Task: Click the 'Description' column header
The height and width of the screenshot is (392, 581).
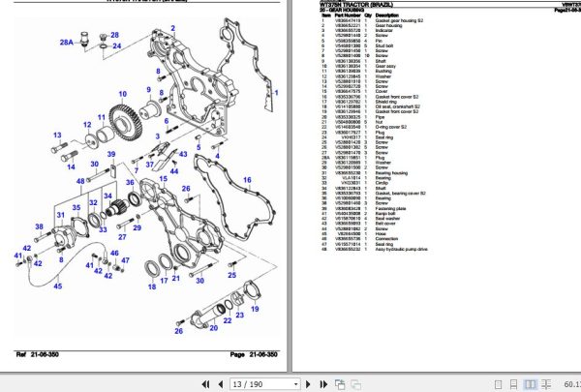Action: tap(386, 15)
